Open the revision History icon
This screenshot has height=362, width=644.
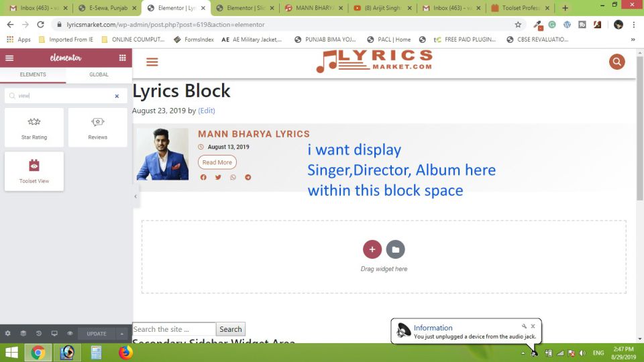click(39, 333)
